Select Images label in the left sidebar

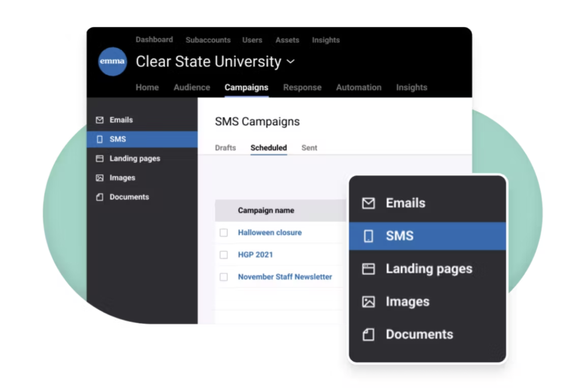[122, 178]
